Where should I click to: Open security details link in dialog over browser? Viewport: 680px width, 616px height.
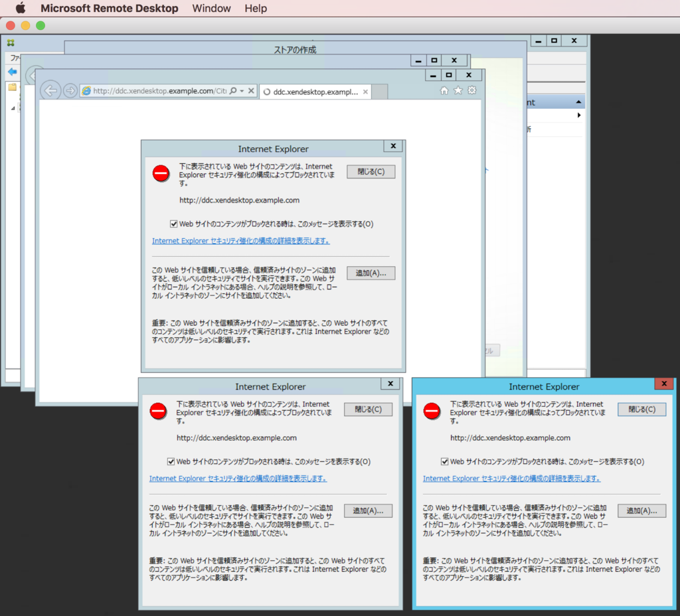coord(240,241)
